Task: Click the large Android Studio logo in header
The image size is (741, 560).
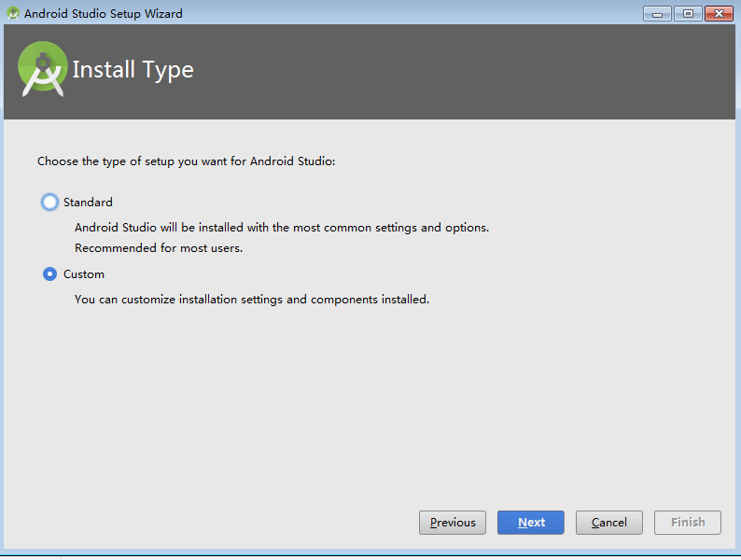Action: pyautogui.click(x=43, y=70)
